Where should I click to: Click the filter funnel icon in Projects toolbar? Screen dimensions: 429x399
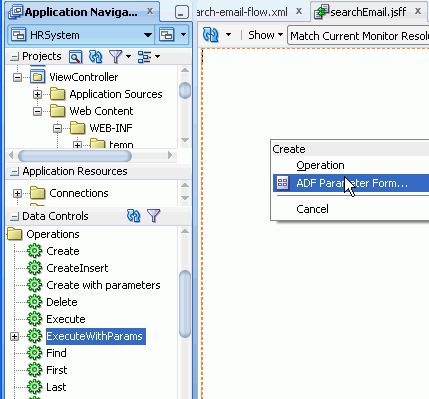pos(116,57)
